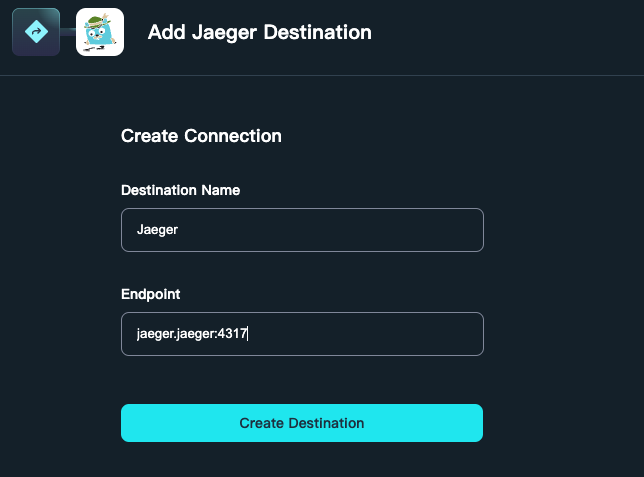This screenshot has width=644, height=477.
Task: Click the diamond arrow icon in header
Action: (x=36, y=32)
